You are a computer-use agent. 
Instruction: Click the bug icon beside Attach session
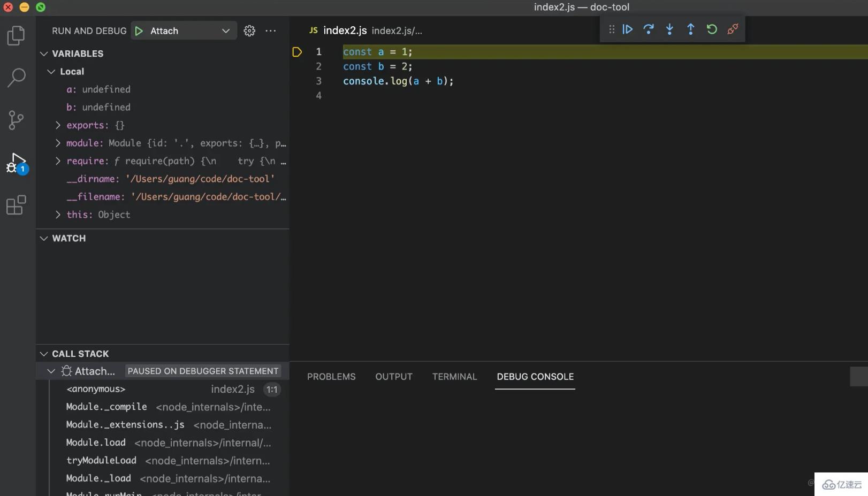click(x=66, y=371)
